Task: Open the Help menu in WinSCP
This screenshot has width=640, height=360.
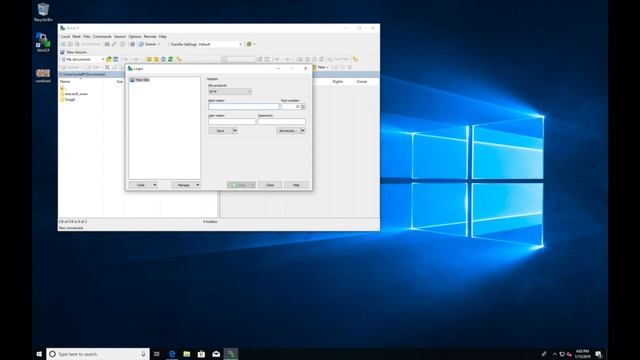Action: coord(162,36)
